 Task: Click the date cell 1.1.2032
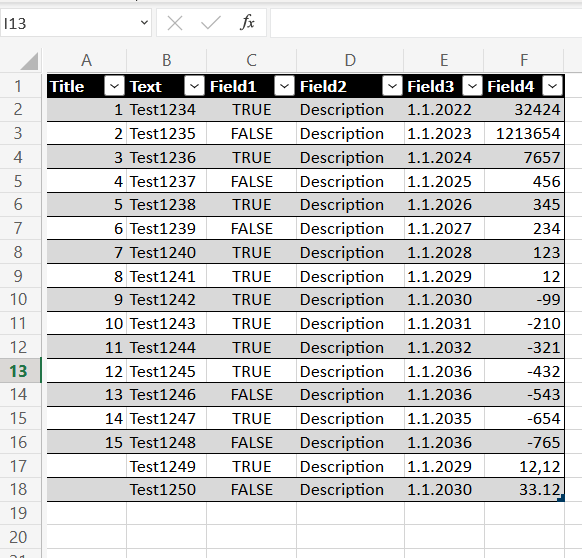click(444, 347)
